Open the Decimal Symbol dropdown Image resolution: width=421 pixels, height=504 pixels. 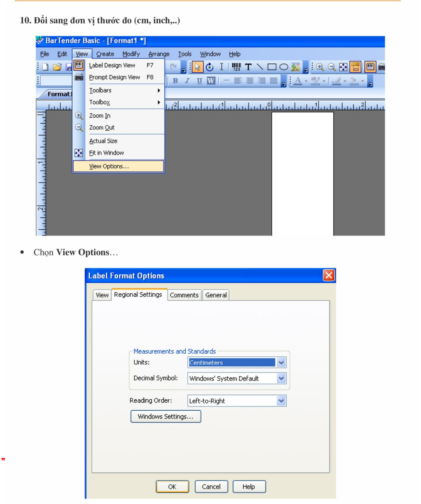tap(281, 378)
